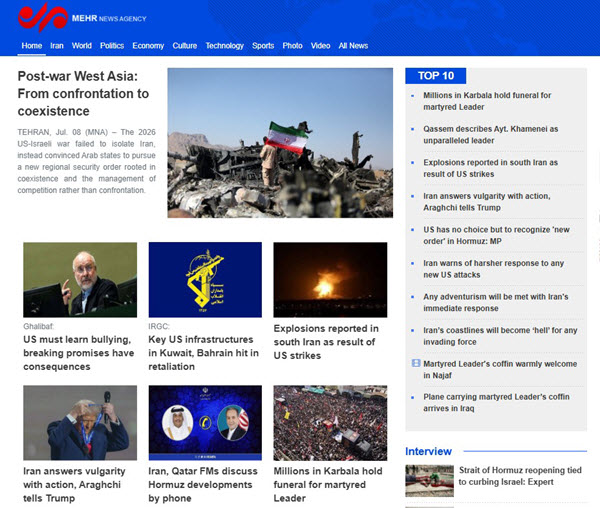
Task: Open Top 10 'Millions in Karbala hold funeral' link
Action: point(487,101)
